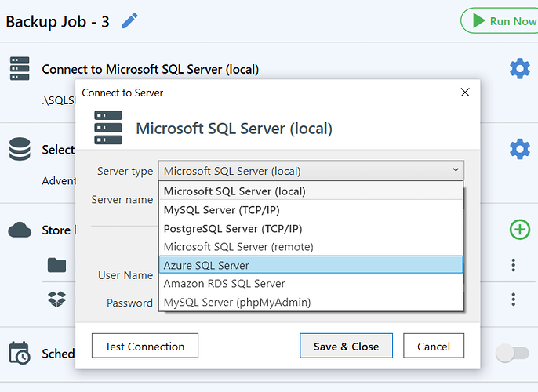
Task: Choose MySQL Server (phpMyAdmin) option
Action: click(x=311, y=302)
